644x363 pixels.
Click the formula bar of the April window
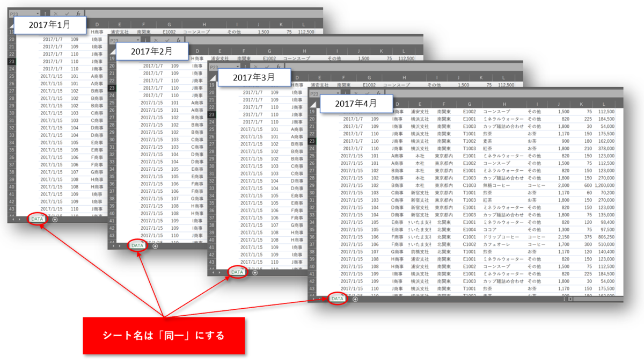tap(505, 94)
